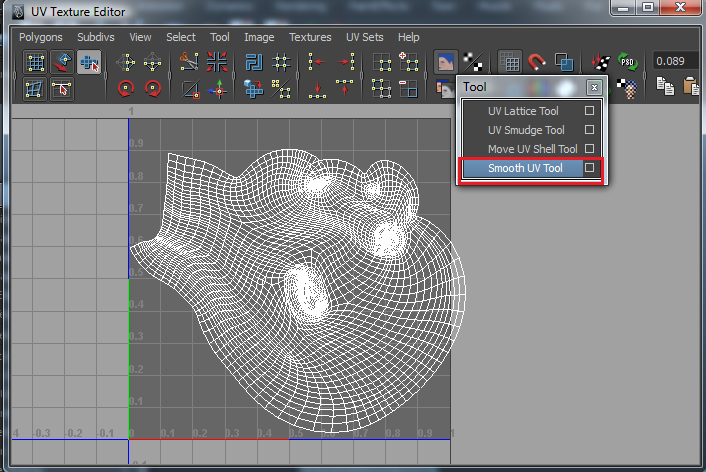Open UV Lattice Tool options box

tap(590, 111)
